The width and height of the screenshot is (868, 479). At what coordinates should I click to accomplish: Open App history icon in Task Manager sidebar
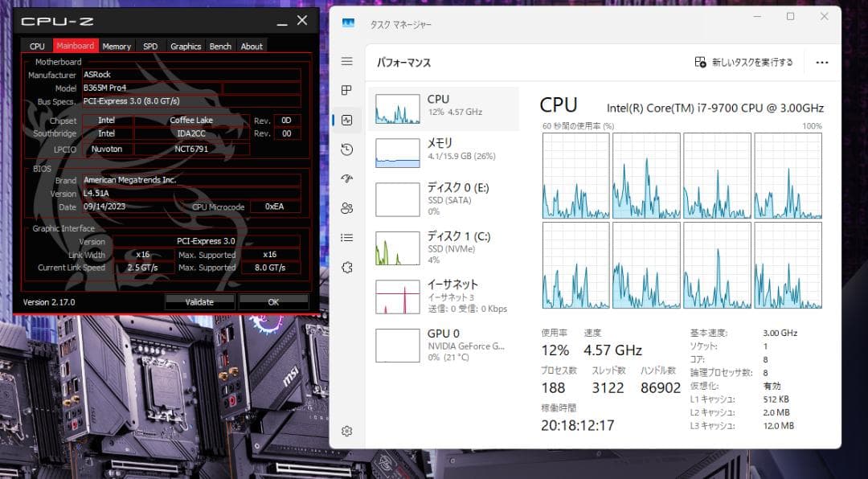pyautogui.click(x=347, y=149)
